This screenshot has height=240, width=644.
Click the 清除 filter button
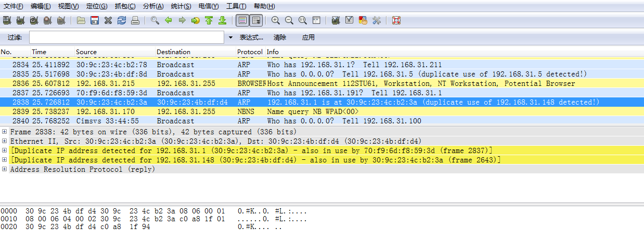point(280,37)
